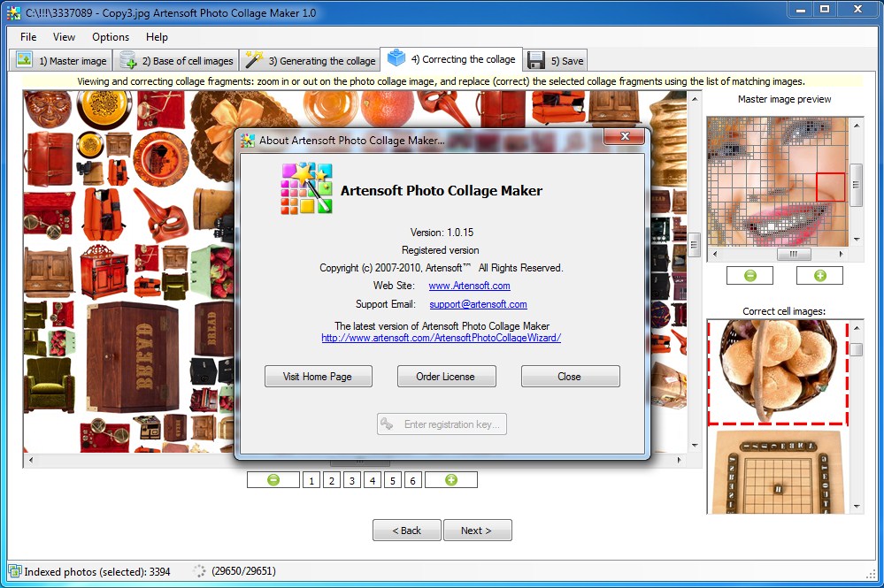The height and width of the screenshot is (588, 884).
Task: Select collage zoom level 2
Action: point(332,480)
